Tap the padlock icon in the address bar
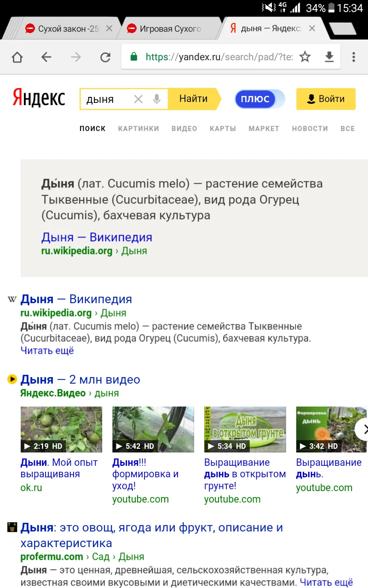Screen dimensions: 368x588 (134, 57)
